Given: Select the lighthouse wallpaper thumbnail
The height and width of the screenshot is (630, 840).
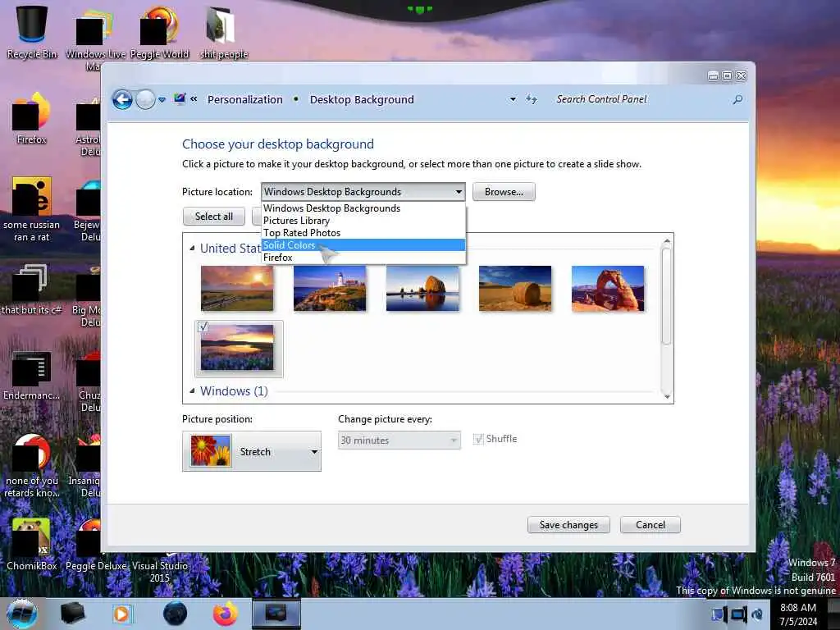Looking at the screenshot, I should tap(330, 288).
